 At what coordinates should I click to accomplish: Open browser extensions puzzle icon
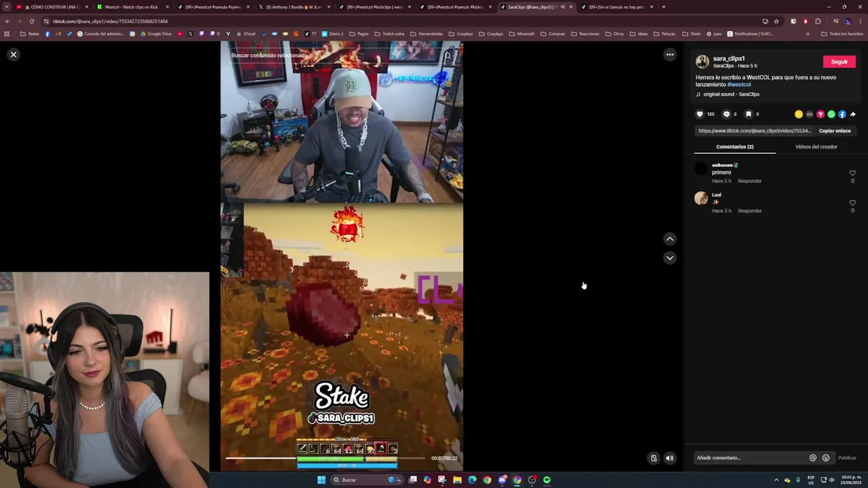[818, 21]
